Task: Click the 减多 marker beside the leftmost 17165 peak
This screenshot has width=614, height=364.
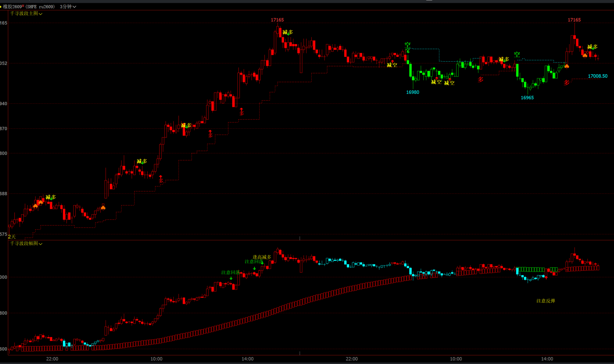Action: point(288,32)
